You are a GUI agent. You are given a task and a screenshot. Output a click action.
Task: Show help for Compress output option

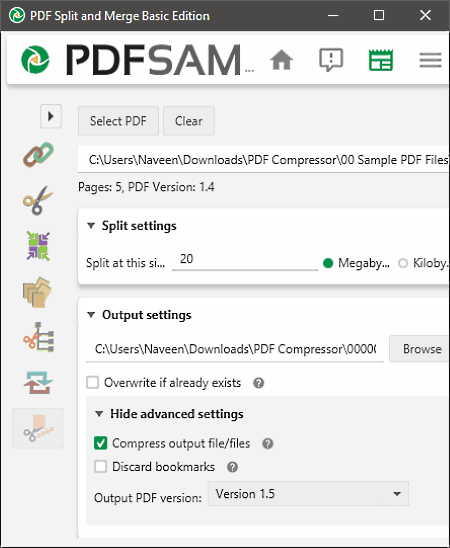[x=268, y=444]
